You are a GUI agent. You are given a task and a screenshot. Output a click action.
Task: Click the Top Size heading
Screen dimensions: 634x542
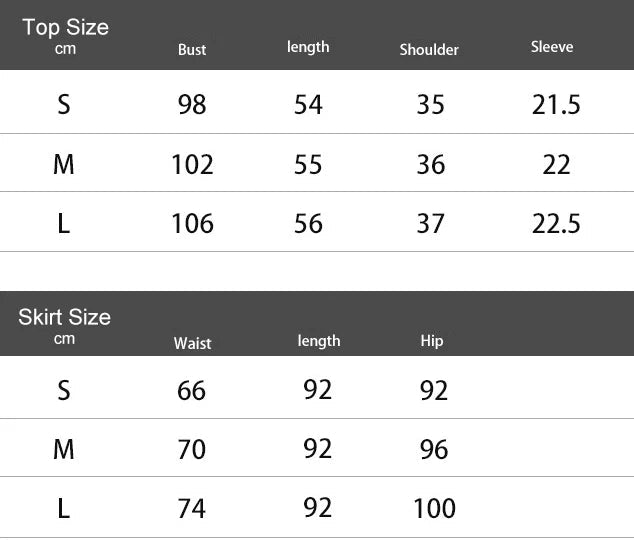[x=65, y=27]
